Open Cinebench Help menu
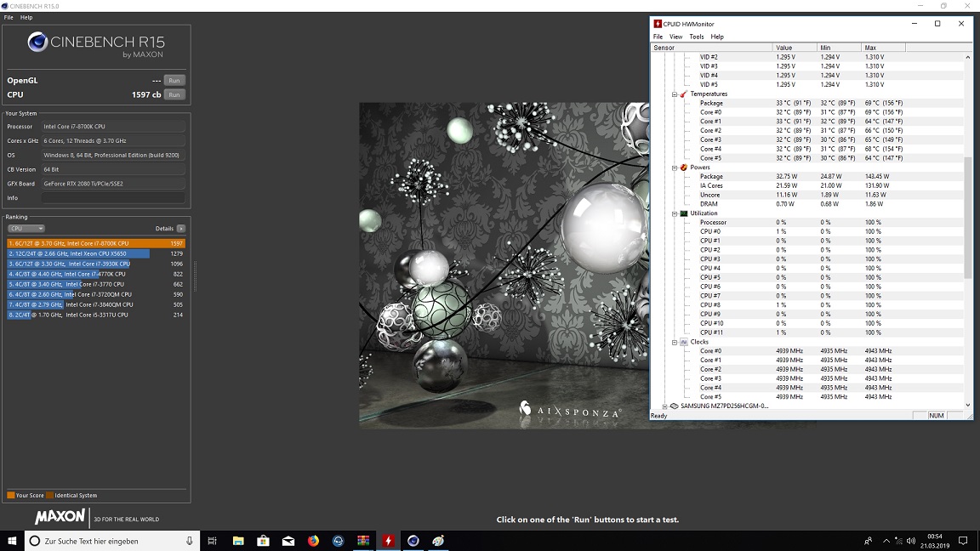This screenshot has width=980, height=551. pyautogui.click(x=26, y=18)
